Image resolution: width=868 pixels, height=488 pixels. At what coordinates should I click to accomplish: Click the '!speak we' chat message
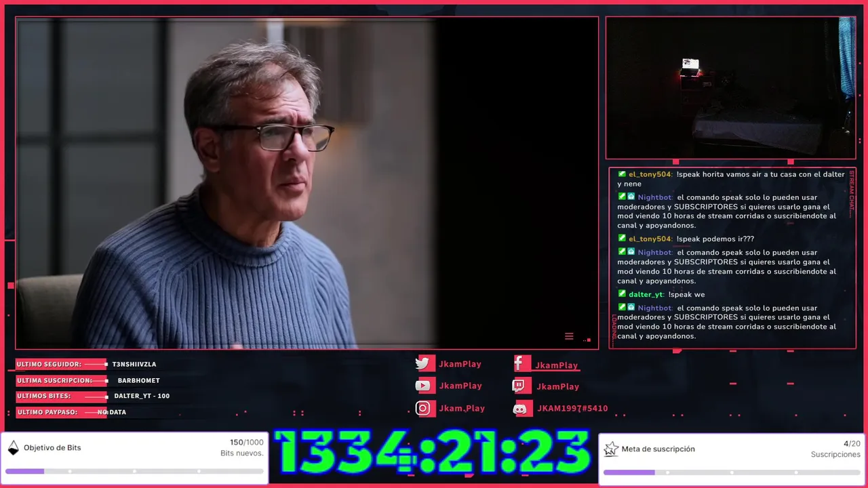point(686,295)
